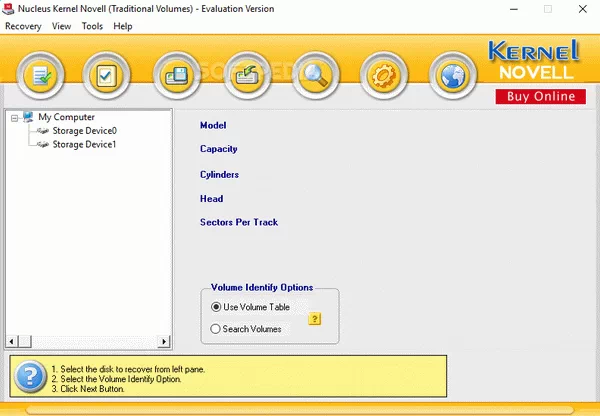This screenshot has width=600, height=416.
Task: Click the left pane scrollbar left arrow
Action: coord(11,341)
